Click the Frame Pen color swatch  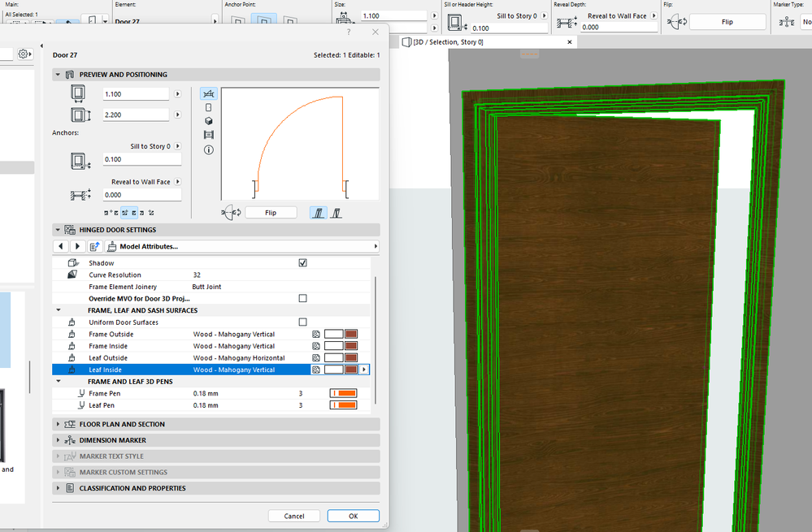343,393
